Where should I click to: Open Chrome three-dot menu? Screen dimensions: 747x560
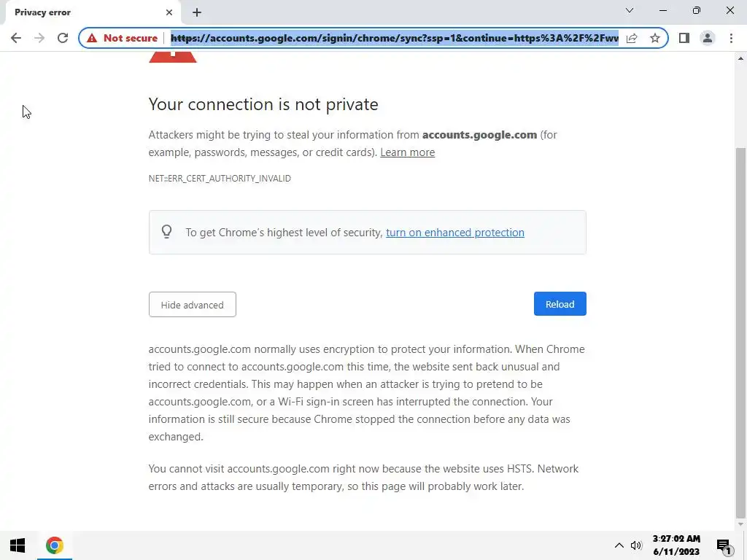coord(731,38)
